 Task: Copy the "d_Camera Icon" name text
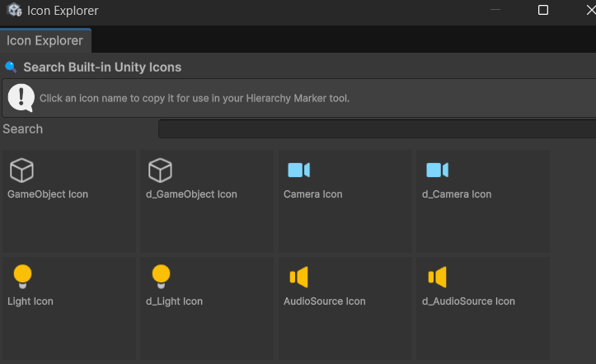457,194
